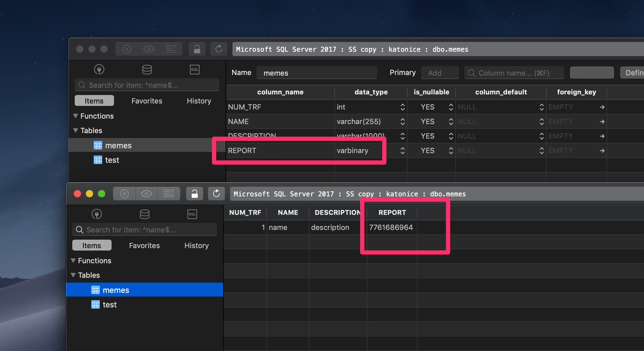Click the refresh icon in bottom window toolbar
The width and height of the screenshot is (644, 351).
216,194
